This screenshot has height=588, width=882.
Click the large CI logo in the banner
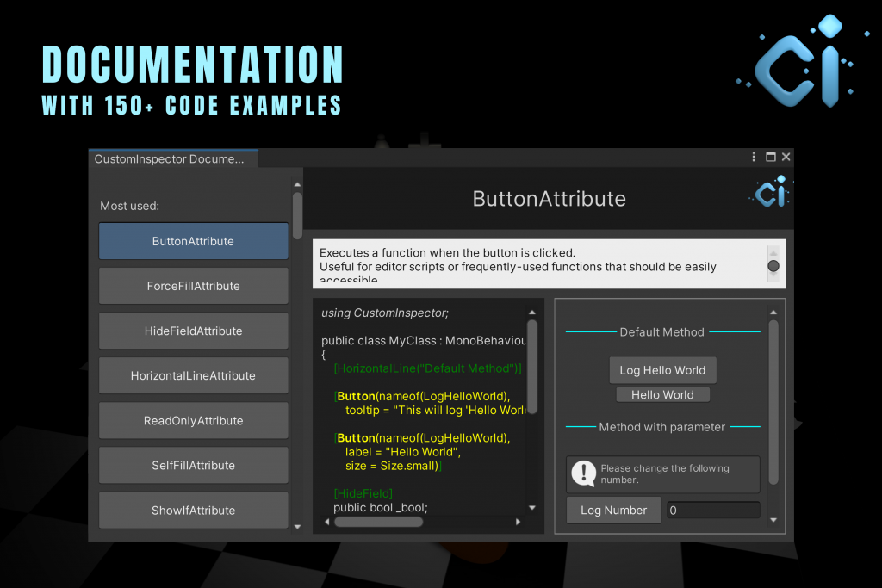[x=797, y=62]
